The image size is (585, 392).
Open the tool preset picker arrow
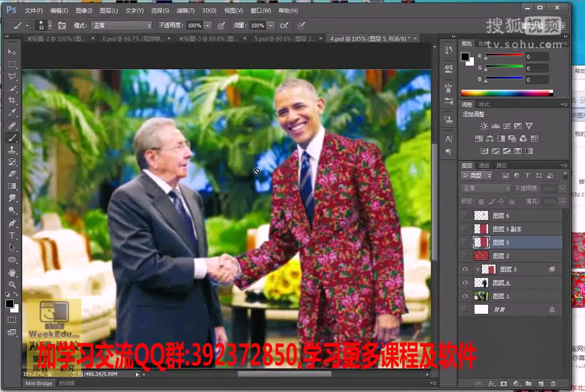pos(27,25)
